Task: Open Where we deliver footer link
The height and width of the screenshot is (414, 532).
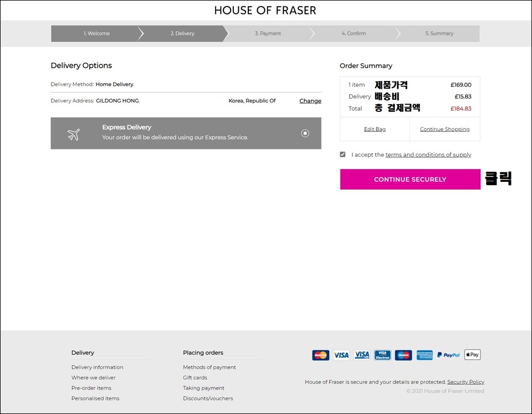Action: point(93,377)
